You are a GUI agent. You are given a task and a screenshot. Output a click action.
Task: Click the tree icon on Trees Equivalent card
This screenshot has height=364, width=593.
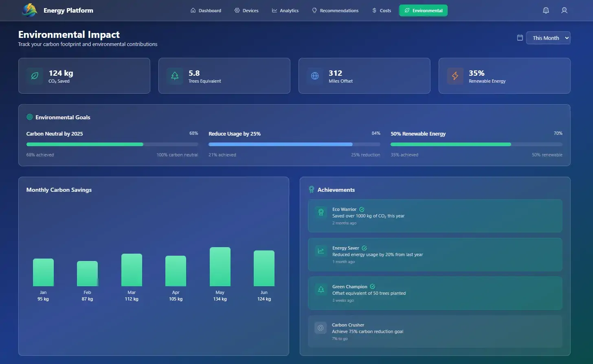(175, 76)
